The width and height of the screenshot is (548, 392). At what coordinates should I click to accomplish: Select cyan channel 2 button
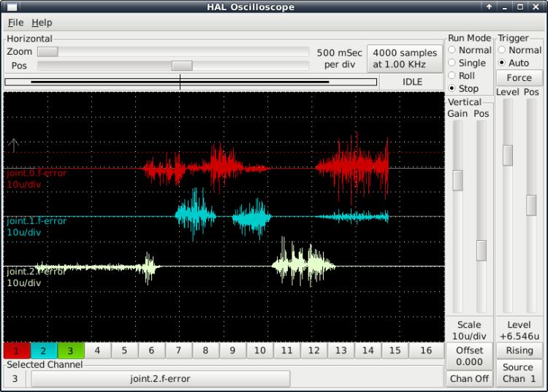tap(44, 350)
